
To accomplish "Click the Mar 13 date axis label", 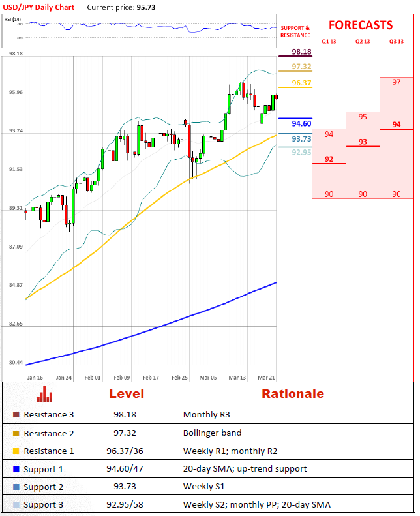I will (x=237, y=378).
